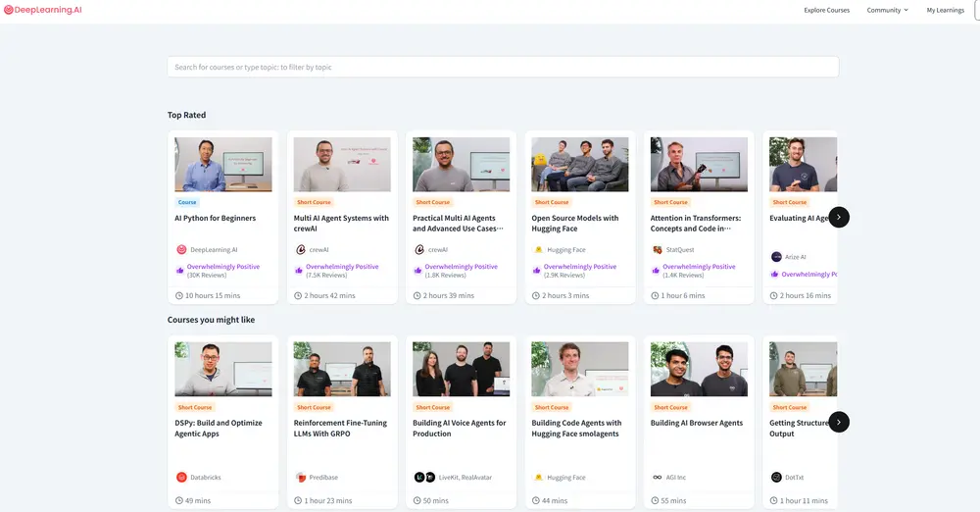The image size is (980, 512).
Task: Click the DeepLearning.AI logo
Action: point(42,10)
